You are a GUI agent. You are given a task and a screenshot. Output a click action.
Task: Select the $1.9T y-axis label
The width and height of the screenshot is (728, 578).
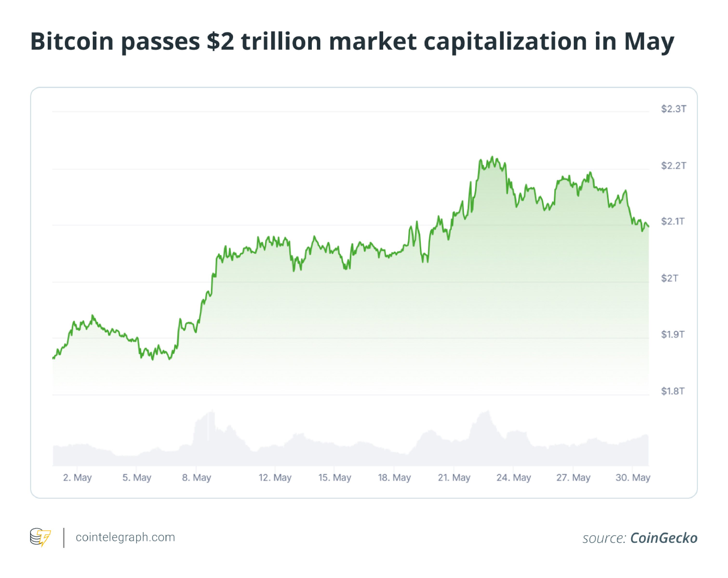(673, 334)
